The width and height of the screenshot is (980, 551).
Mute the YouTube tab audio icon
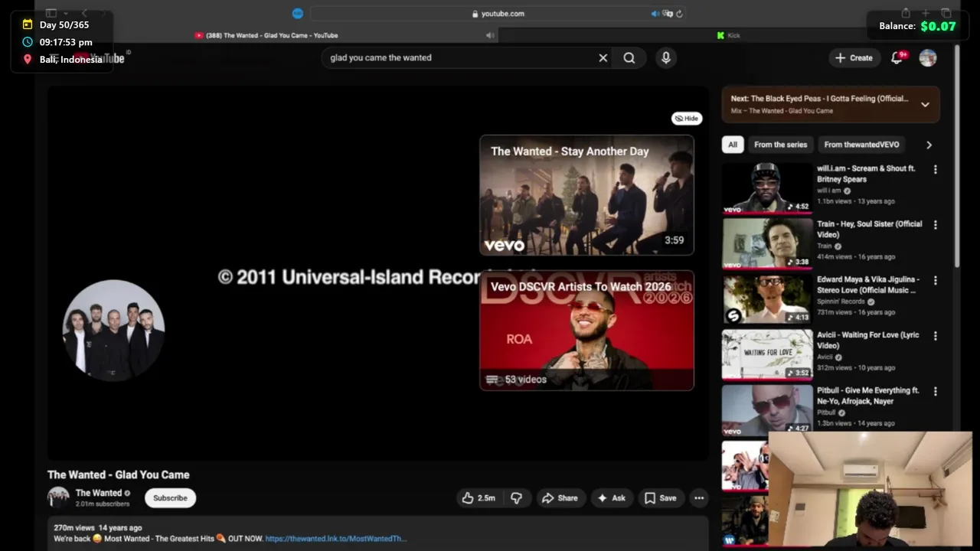coord(490,35)
